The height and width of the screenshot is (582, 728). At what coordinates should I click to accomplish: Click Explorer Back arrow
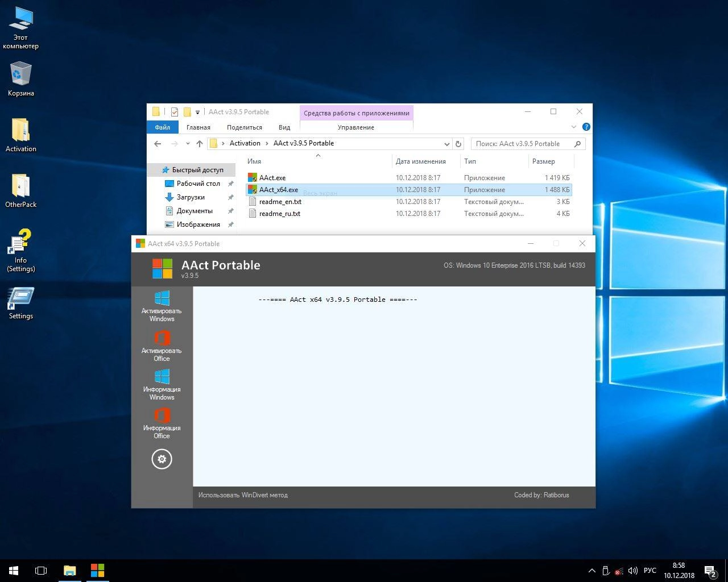158,144
